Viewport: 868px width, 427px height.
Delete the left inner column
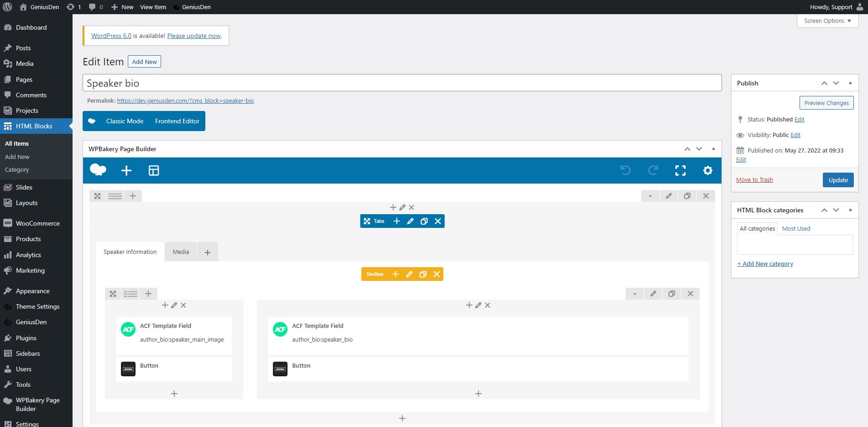coord(183,305)
